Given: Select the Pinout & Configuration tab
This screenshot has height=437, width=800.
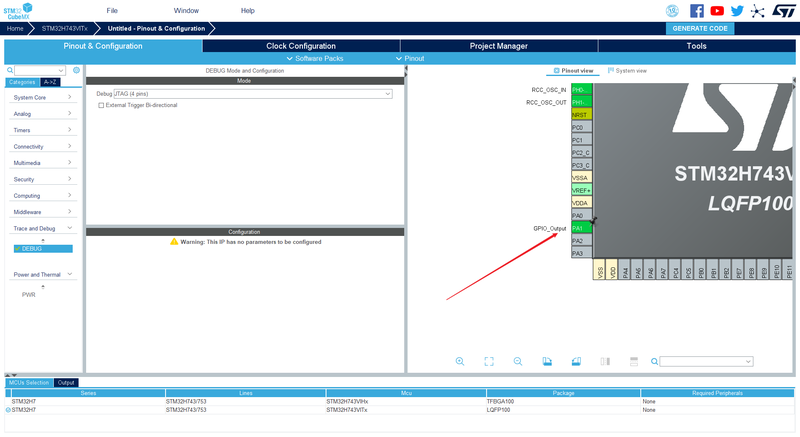Looking at the screenshot, I should pos(103,46).
